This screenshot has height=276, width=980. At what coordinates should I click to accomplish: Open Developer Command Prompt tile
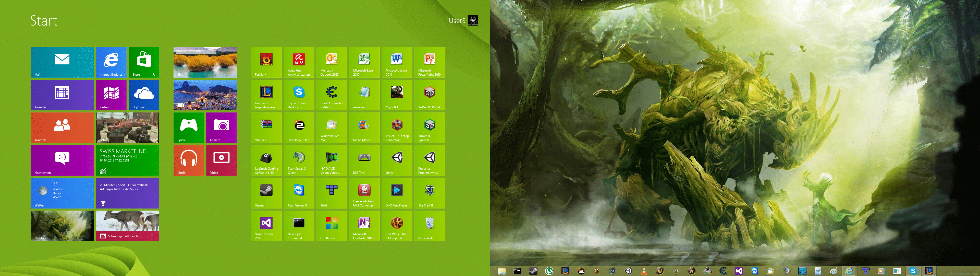click(x=299, y=226)
